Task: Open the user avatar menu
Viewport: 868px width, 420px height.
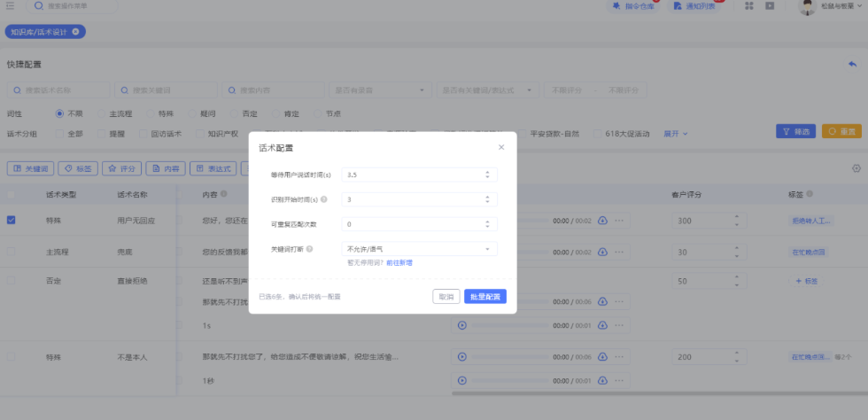Action: coord(808,6)
